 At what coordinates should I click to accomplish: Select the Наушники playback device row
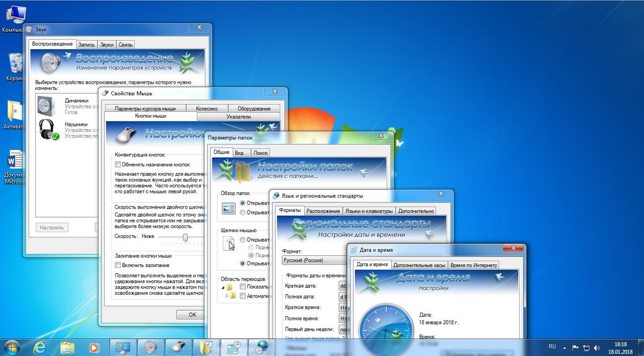pyautogui.click(x=67, y=130)
